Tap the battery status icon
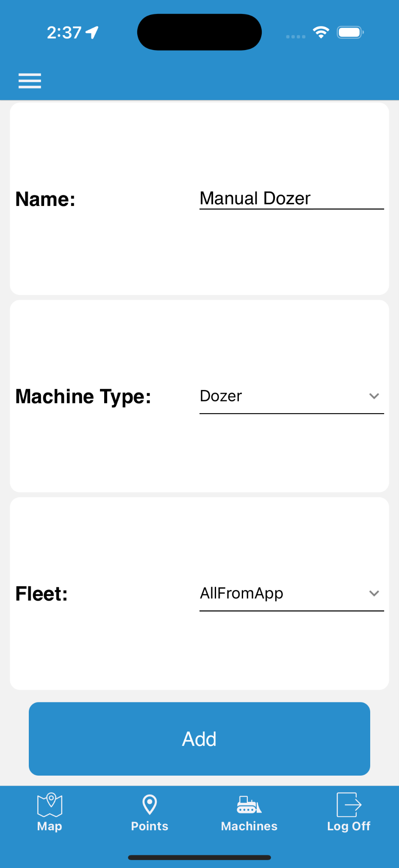 [x=350, y=32]
